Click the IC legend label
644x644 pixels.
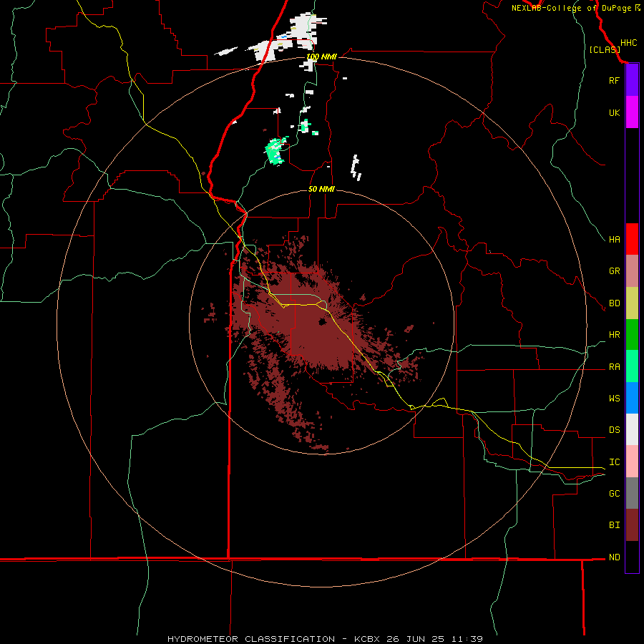click(x=614, y=462)
